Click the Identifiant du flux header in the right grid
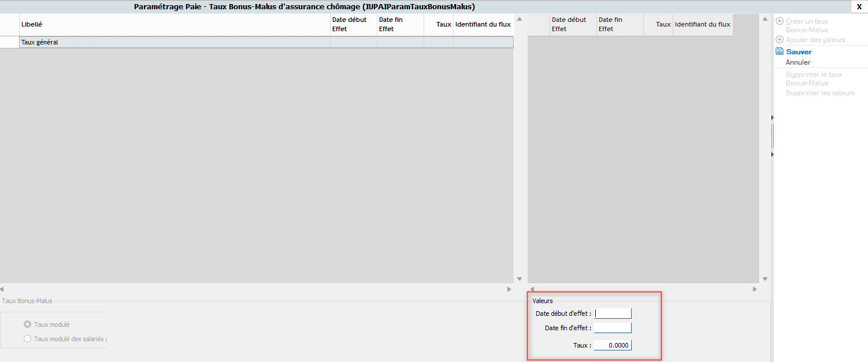 [702, 24]
